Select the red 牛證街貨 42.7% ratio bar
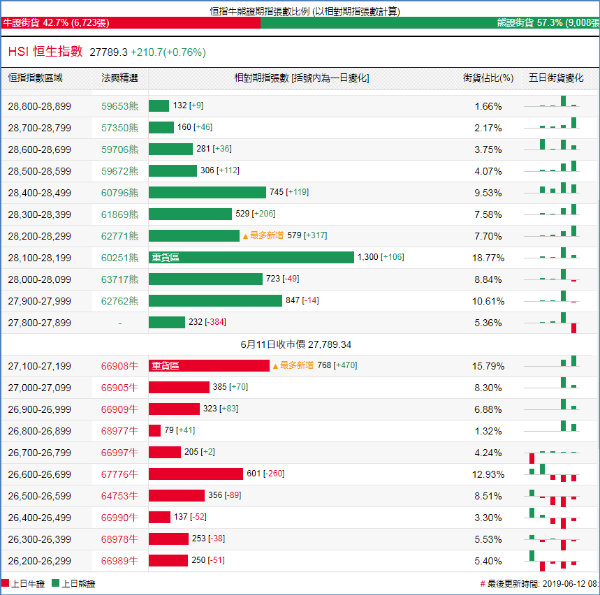 point(130,23)
